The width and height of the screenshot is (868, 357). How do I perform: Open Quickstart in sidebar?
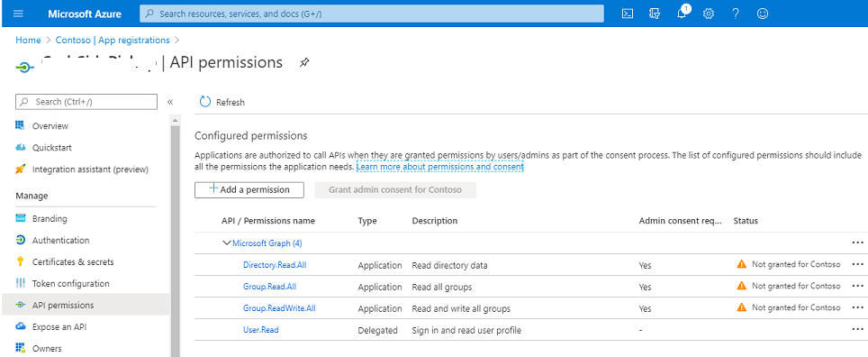52,148
